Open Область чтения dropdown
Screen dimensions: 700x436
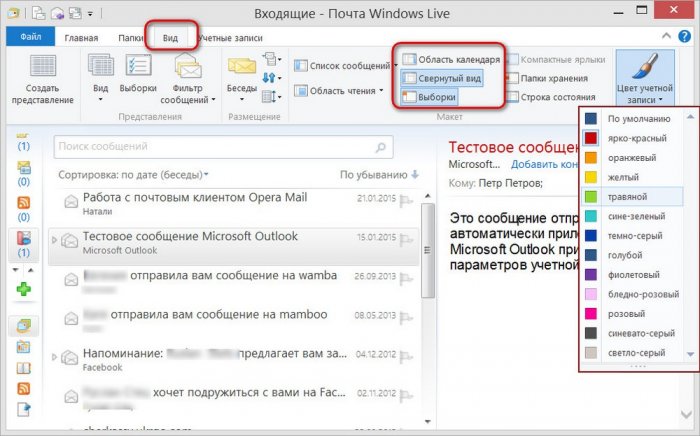339,91
